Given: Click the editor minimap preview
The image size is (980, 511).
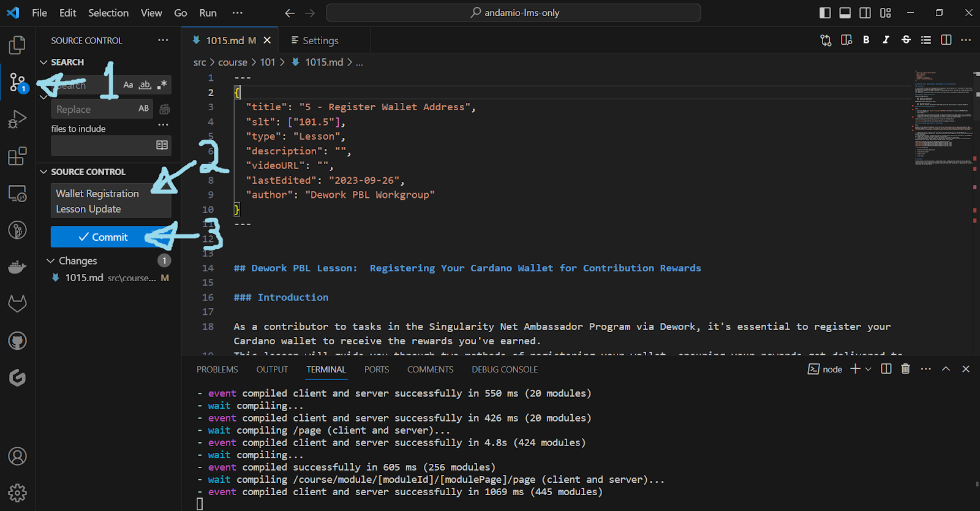Looking at the screenshot, I should 943,118.
